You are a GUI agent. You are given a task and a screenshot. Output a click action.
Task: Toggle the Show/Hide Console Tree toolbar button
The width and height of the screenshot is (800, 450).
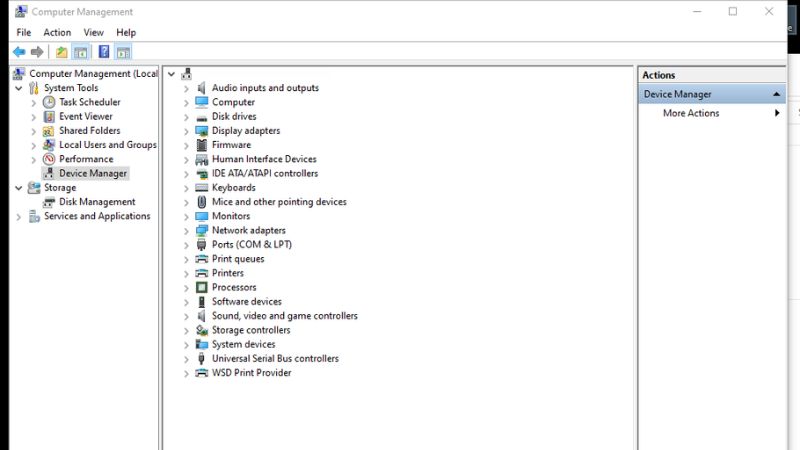(81, 52)
